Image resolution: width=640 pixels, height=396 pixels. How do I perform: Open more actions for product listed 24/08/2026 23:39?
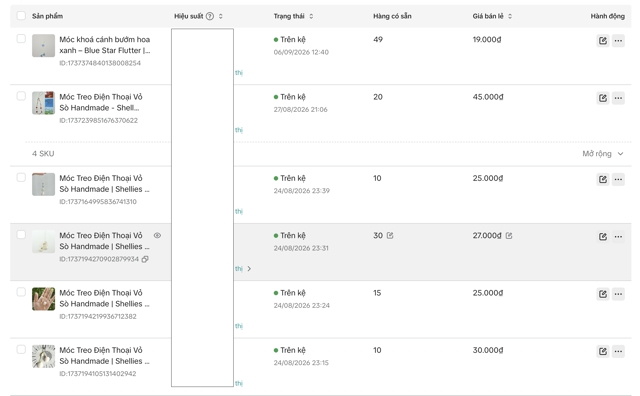tap(618, 179)
